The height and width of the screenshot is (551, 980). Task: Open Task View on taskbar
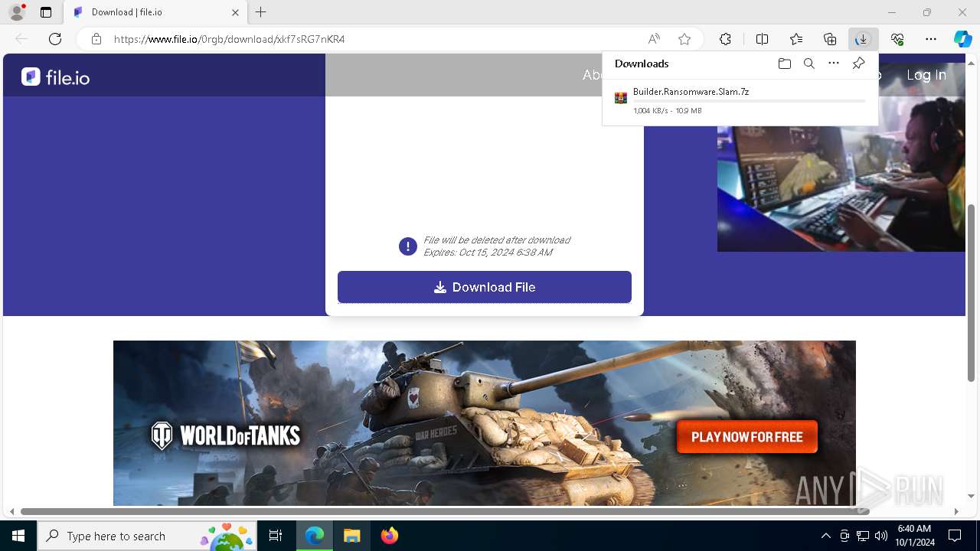(x=276, y=536)
